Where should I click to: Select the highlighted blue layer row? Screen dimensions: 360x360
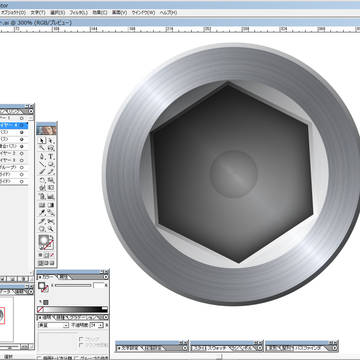click(x=14, y=125)
